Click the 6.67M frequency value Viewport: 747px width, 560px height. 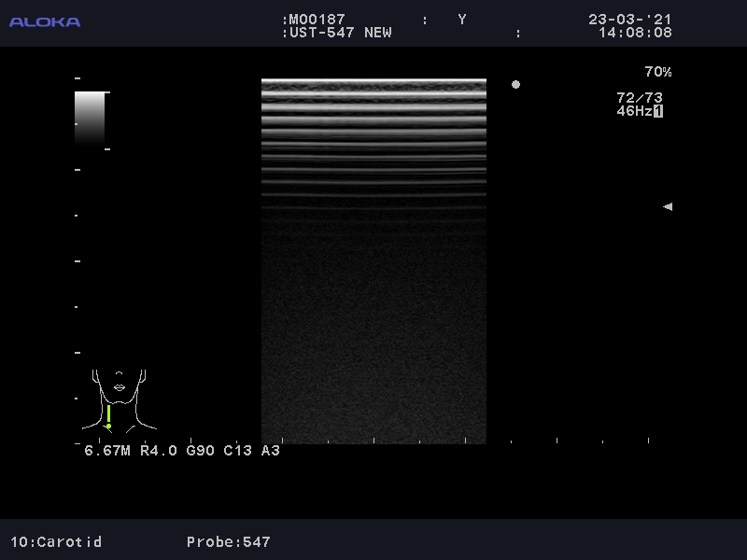click(107, 451)
